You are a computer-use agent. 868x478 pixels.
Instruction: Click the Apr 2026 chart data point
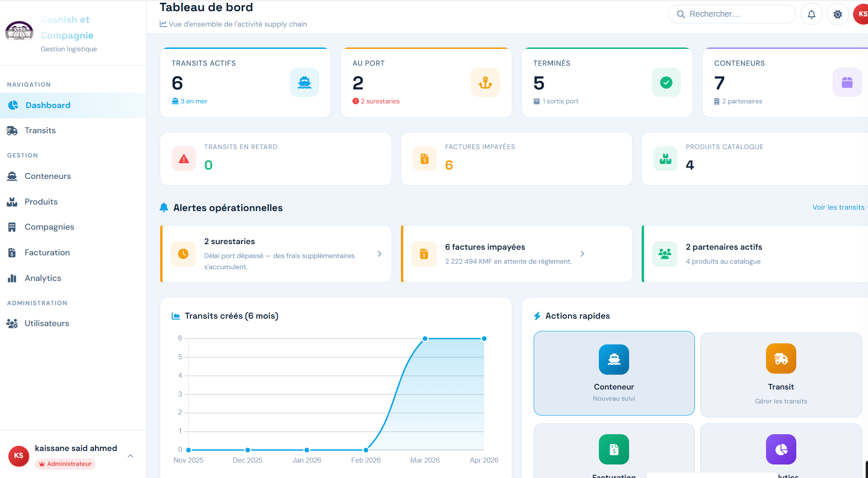point(484,339)
